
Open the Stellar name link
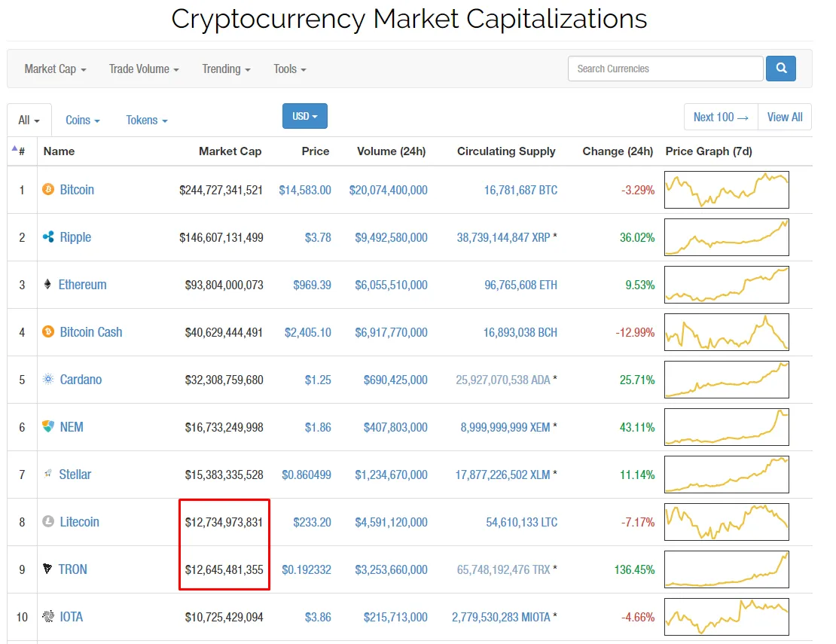75,474
